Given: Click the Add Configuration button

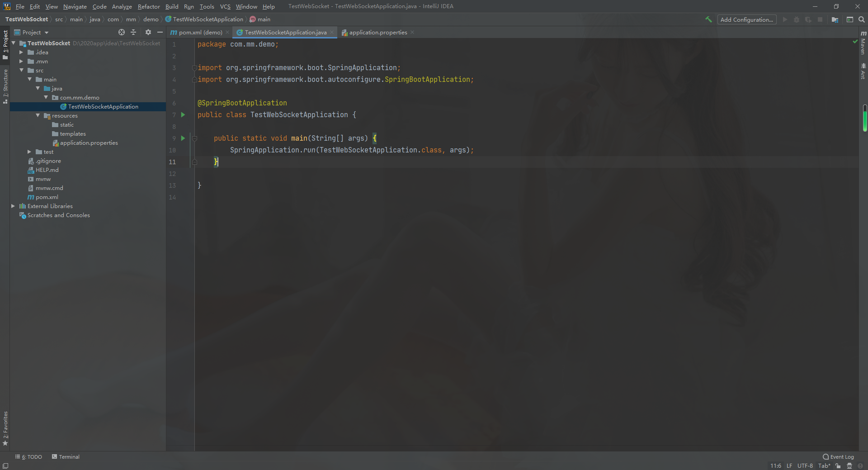Looking at the screenshot, I should point(746,19).
